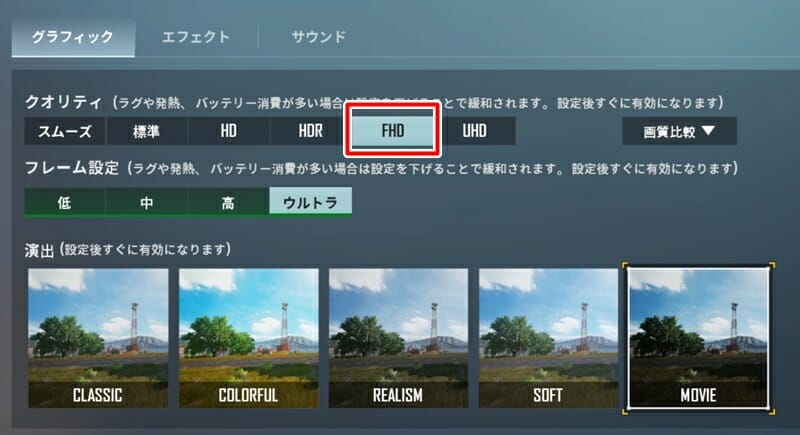Set frame rate to ウルトラ

(x=310, y=201)
